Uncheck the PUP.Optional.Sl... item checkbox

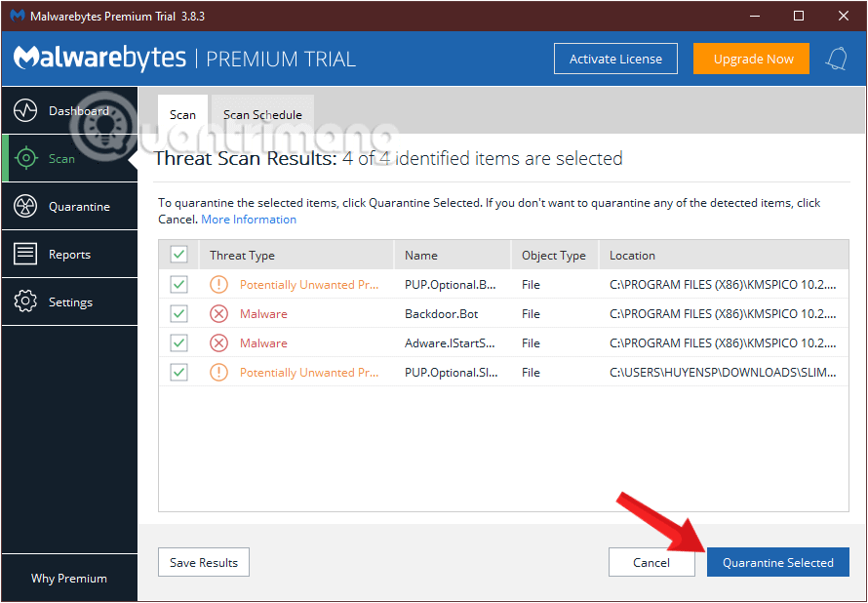(x=178, y=373)
